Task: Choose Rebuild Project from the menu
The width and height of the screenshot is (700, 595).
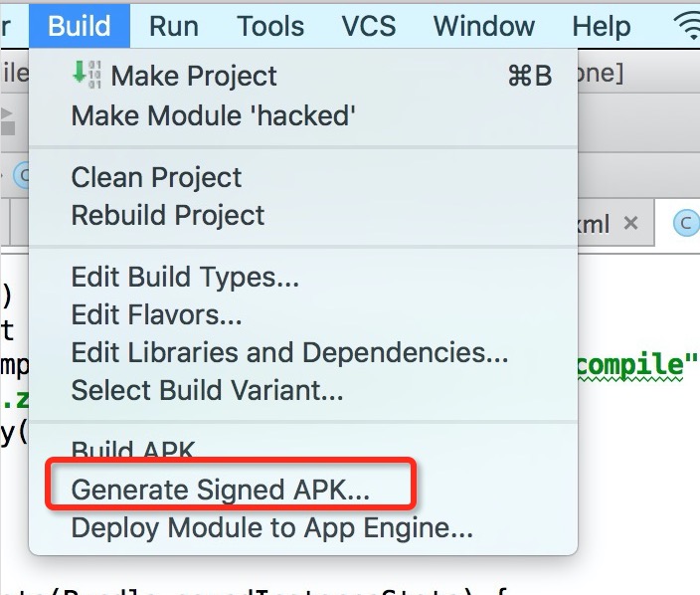Action: click(168, 215)
